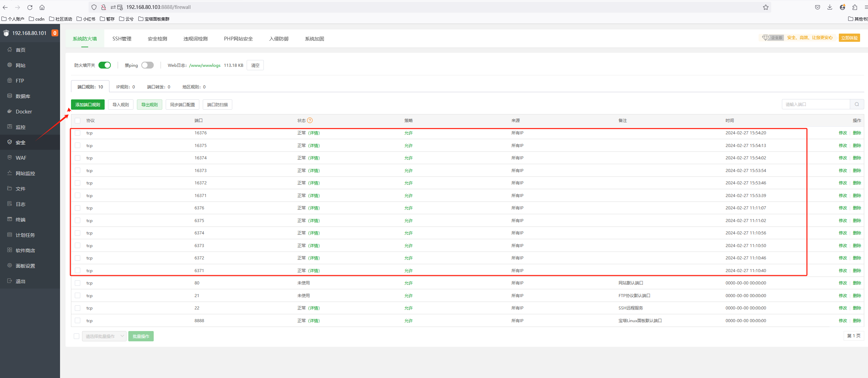Switch to the 安全检测 tab
Screen dimensions: 868x378
click(x=157, y=39)
